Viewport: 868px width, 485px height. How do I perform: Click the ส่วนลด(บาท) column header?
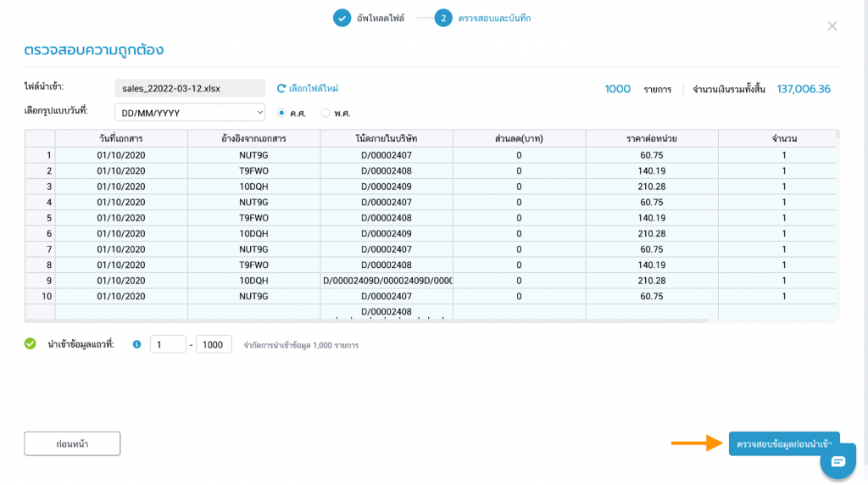click(520, 138)
